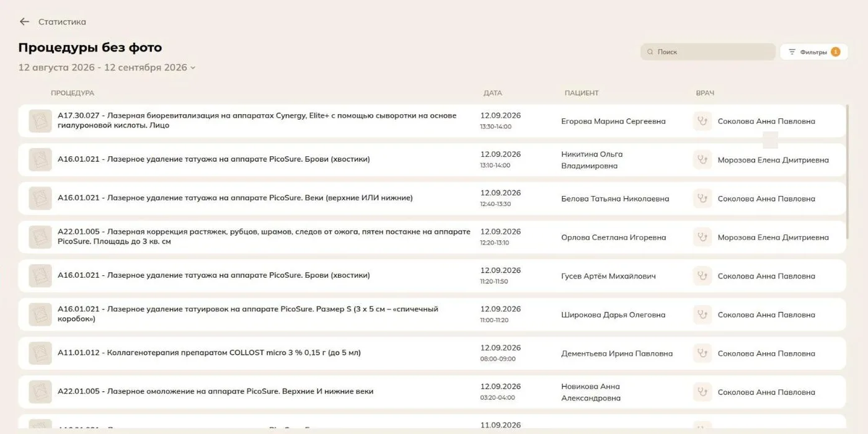Sort by the ПРОЦЕДУРА column header
The image size is (868, 434).
[73, 93]
